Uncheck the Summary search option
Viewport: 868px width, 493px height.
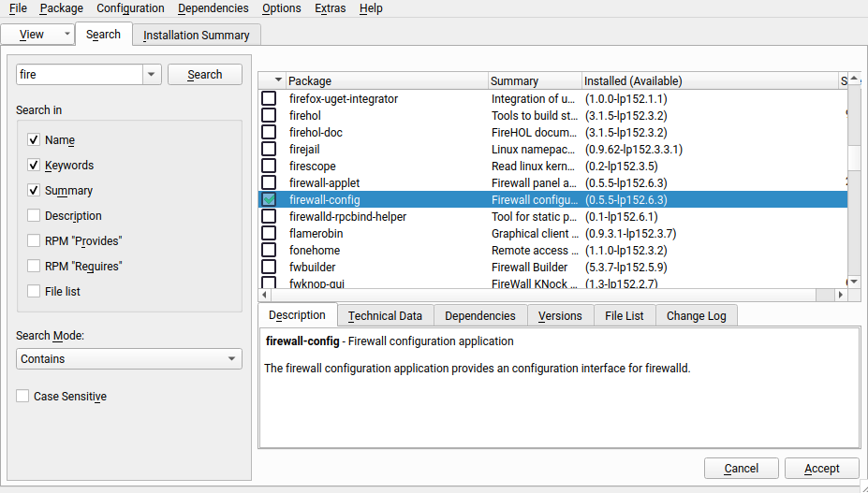click(34, 190)
